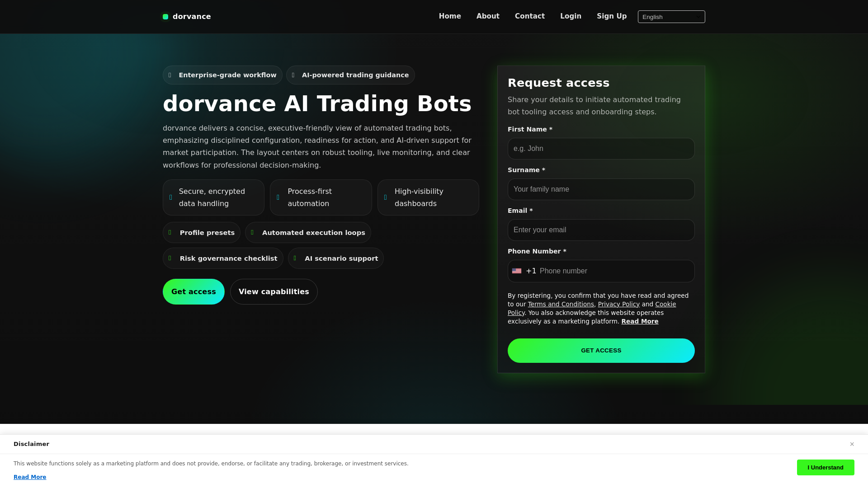Open the Sign Up page
Screen dimensions: 868x488
tap(612, 16)
